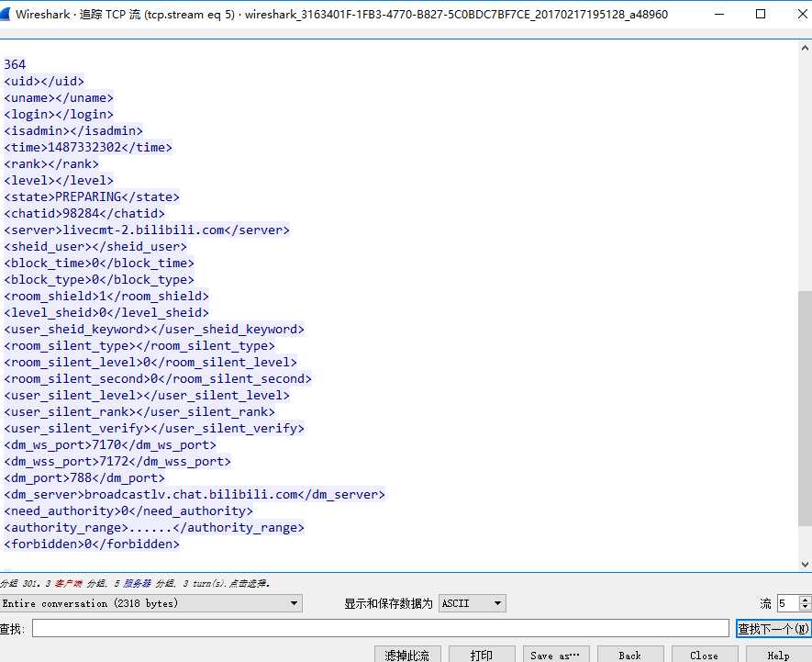
Task: Maximize the Wireshark stream window
Action: click(761, 14)
